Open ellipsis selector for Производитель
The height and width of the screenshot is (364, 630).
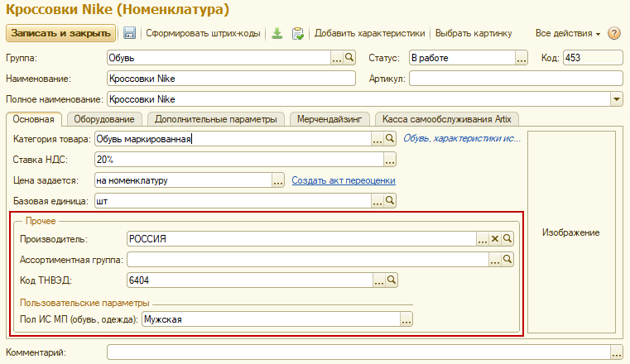483,239
